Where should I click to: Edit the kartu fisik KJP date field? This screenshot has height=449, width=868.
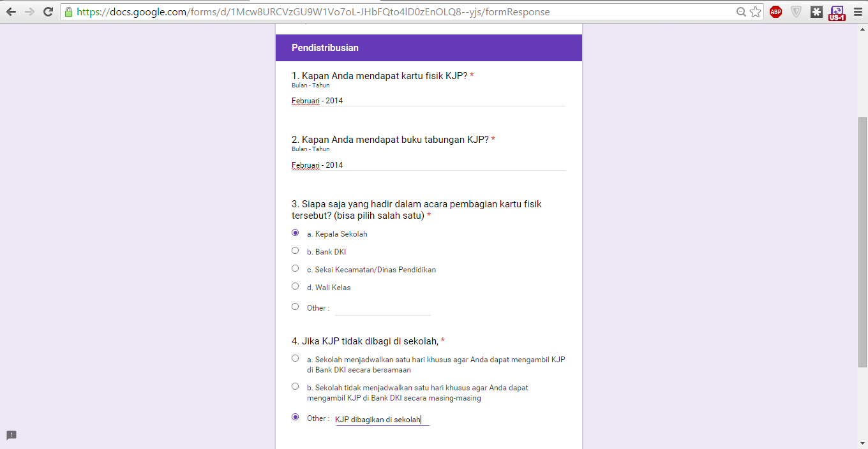tap(428, 100)
